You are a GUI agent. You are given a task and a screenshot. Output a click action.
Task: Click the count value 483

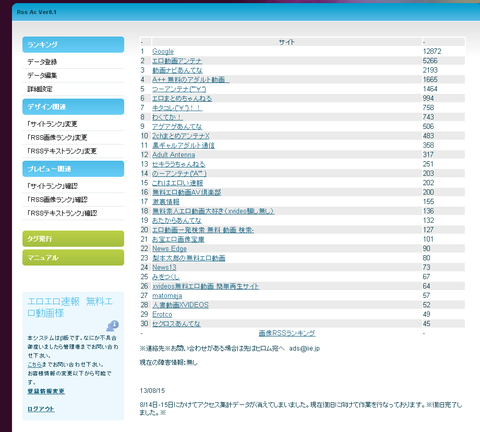click(x=428, y=136)
